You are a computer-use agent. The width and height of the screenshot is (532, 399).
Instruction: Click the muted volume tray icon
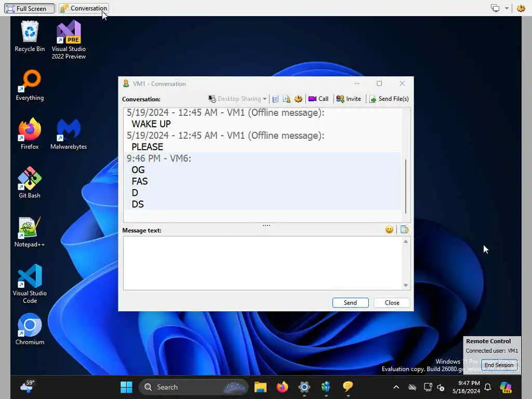441,387
